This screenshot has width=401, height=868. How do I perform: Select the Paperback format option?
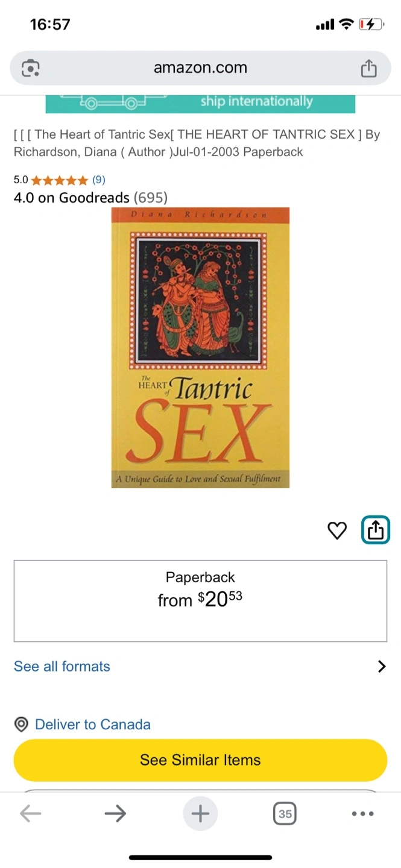200,601
